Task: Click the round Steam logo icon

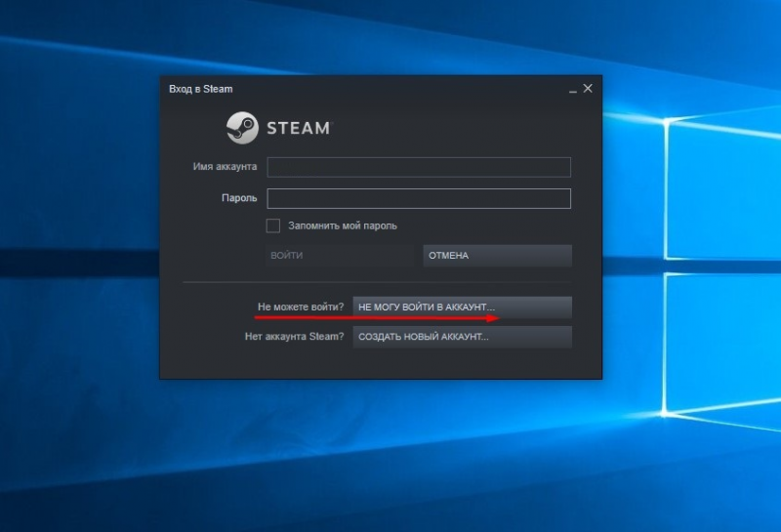Action: pos(242,128)
